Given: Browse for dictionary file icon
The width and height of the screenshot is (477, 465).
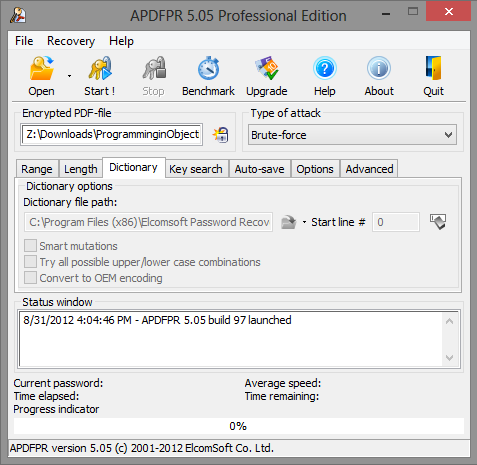Looking at the screenshot, I should pyautogui.click(x=289, y=222).
